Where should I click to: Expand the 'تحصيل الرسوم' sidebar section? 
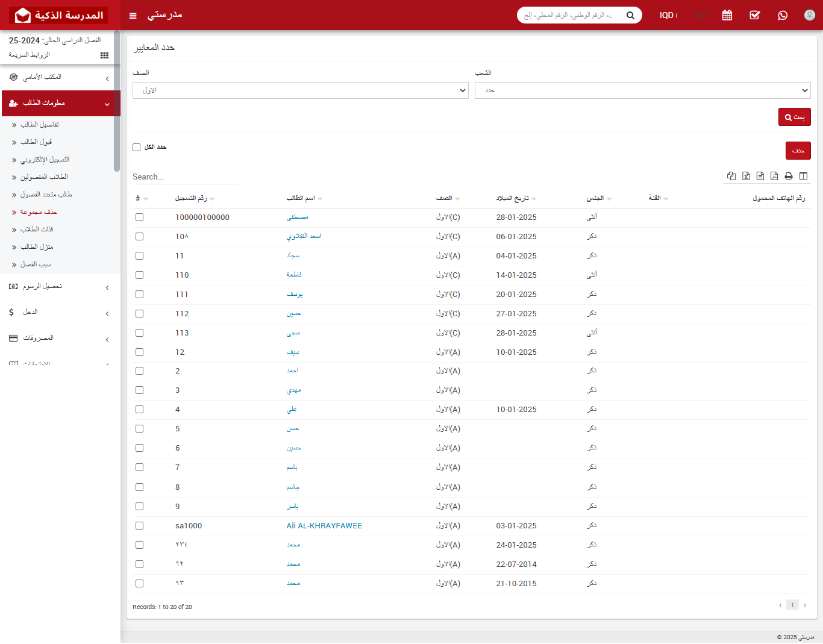click(x=60, y=287)
